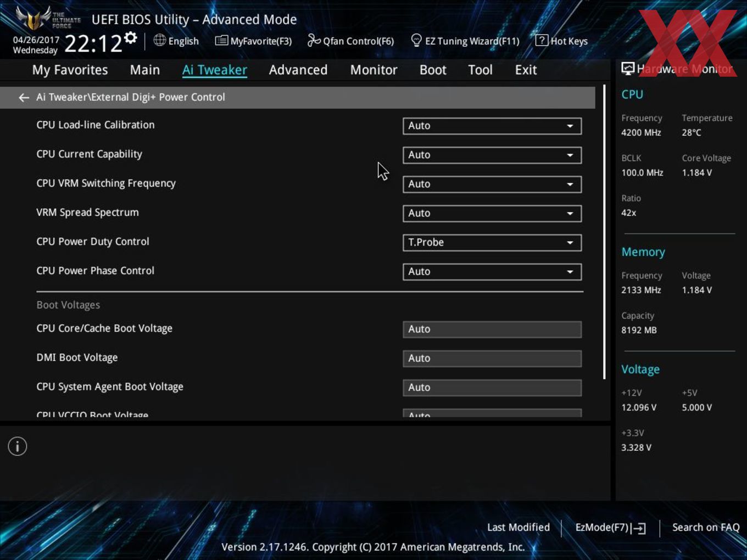Viewport: 747px width, 560px height.
Task: Click the version copyright text at bottom
Action: coord(373,547)
